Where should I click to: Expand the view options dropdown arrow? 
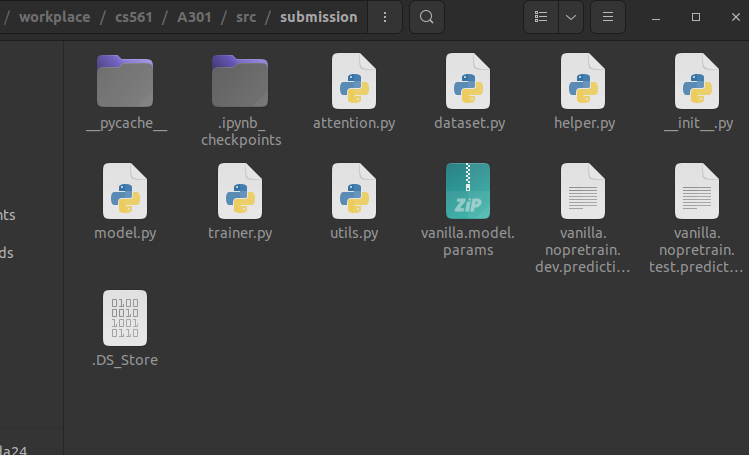pyautogui.click(x=571, y=17)
